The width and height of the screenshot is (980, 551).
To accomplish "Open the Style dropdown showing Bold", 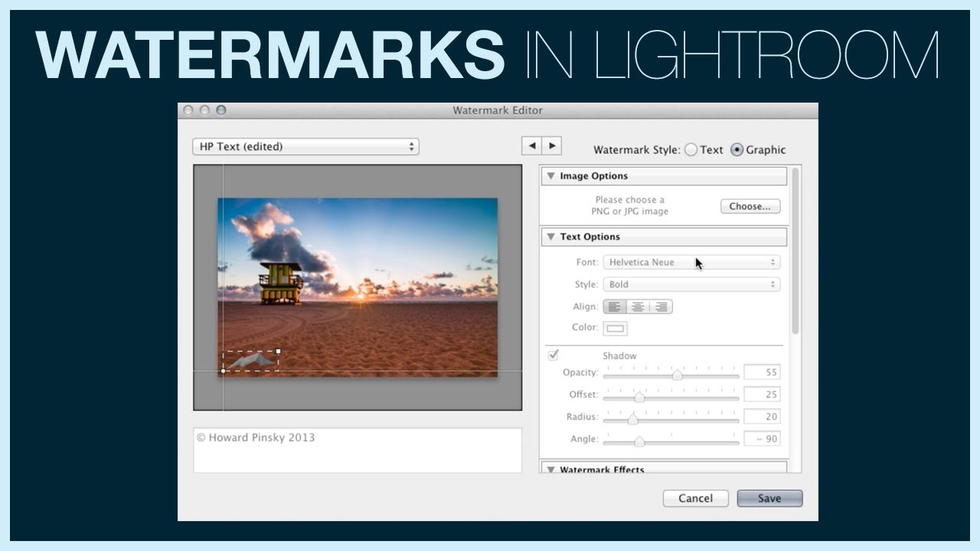I will click(692, 285).
